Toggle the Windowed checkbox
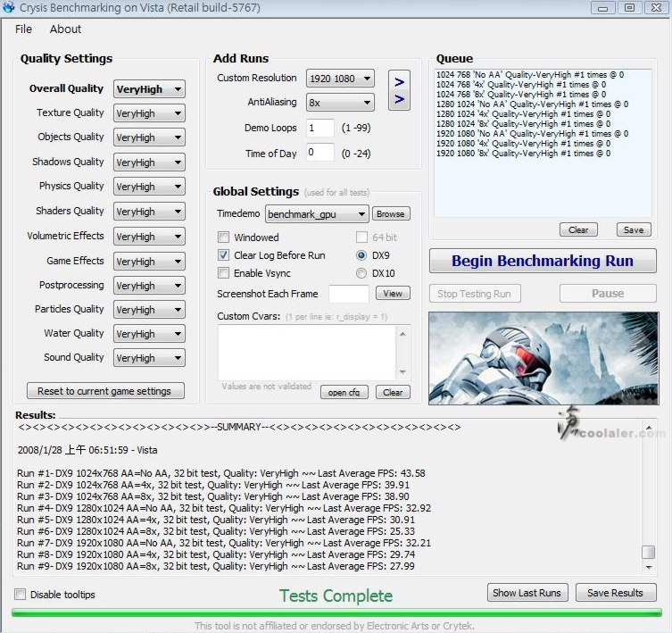Screen dimensions: 672x633 click(223, 237)
